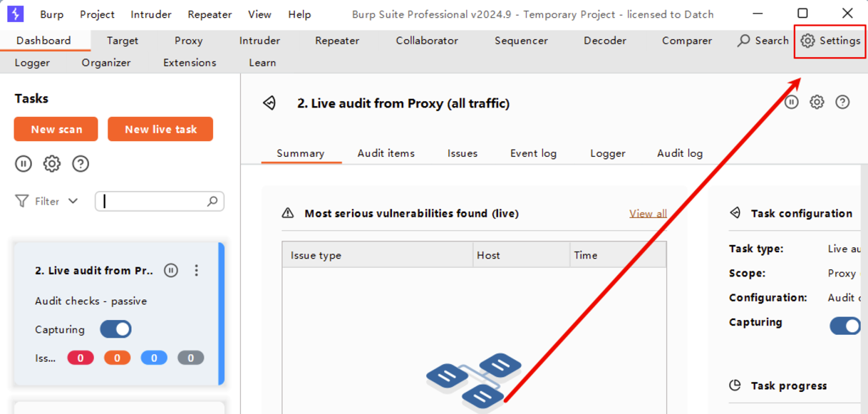This screenshot has height=414, width=868.
Task: Focus the task filter search field
Action: coord(160,202)
